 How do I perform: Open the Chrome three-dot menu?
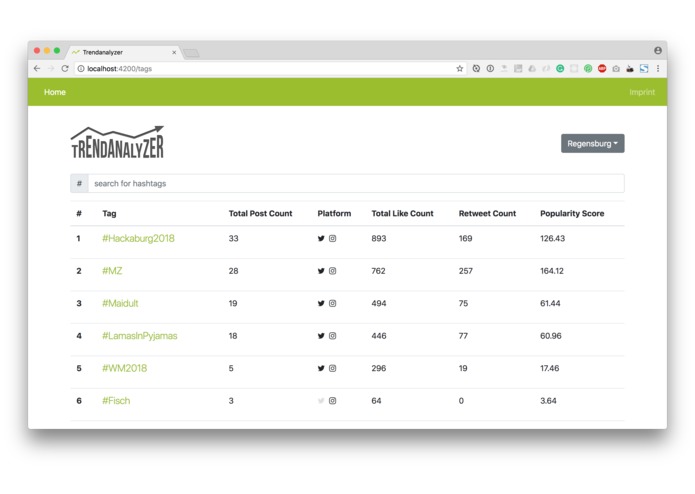658,69
